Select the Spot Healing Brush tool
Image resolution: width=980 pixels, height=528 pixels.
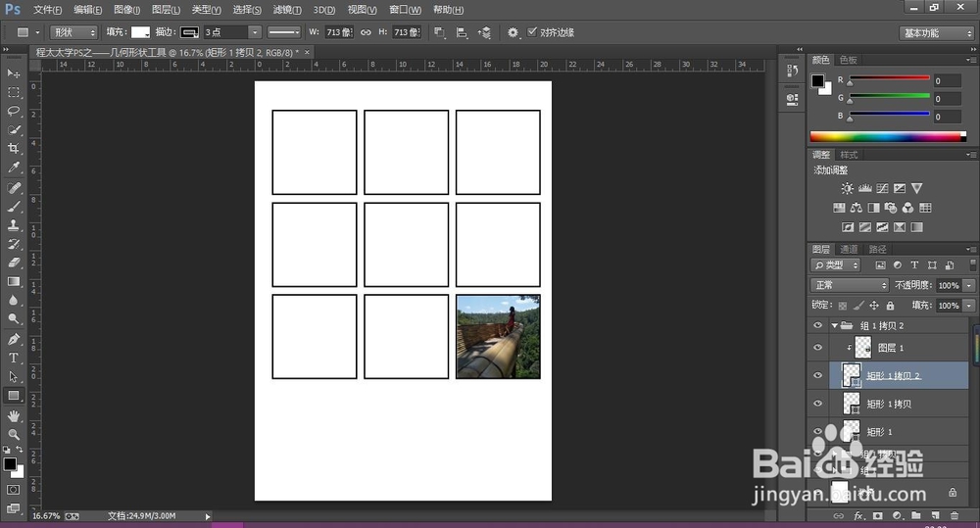tap(13, 188)
